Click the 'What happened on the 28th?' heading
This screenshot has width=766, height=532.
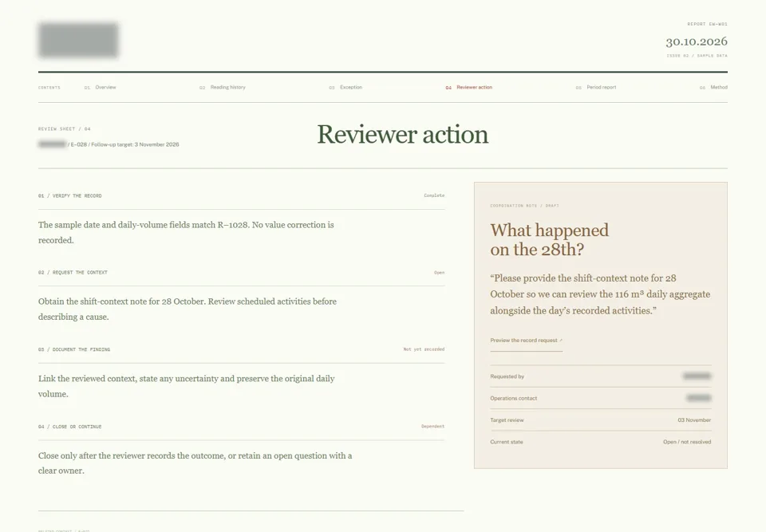(x=550, y=240)
